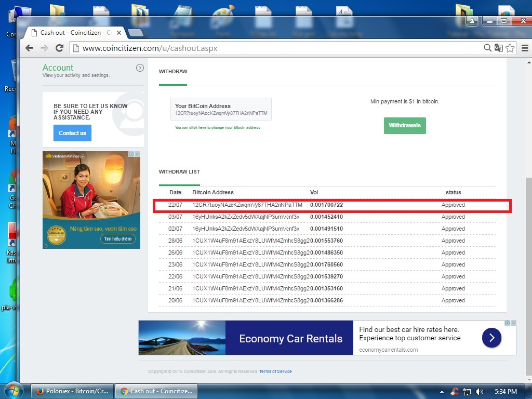Click link to change your bitcoin address
Viewport: 532px width, 399px height.
click(x=218, y=128)
